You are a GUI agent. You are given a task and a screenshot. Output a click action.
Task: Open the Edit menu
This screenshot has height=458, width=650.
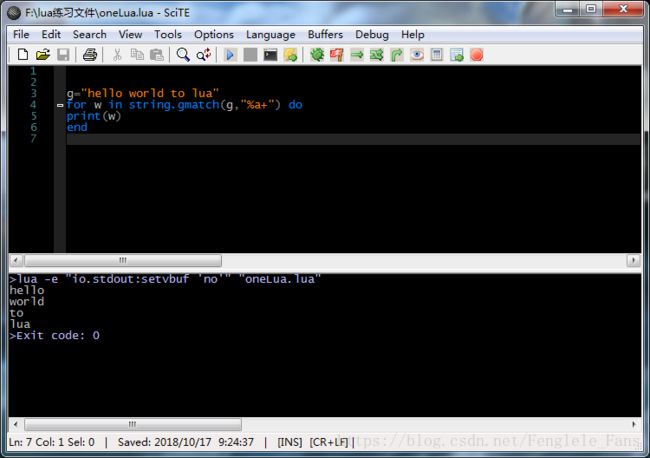51,34
